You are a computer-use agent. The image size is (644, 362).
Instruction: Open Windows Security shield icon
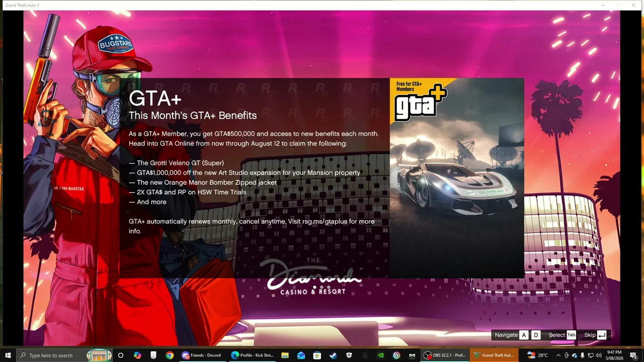[x=349, y=355]
